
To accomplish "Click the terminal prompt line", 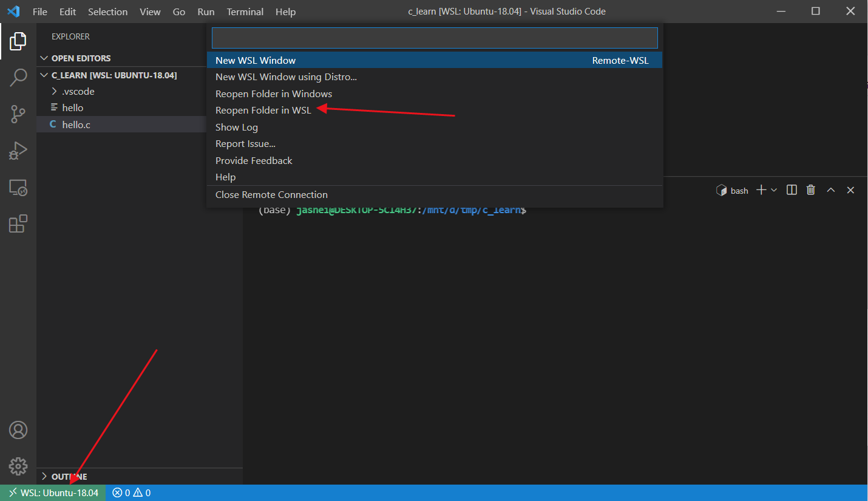I will 392,210.
